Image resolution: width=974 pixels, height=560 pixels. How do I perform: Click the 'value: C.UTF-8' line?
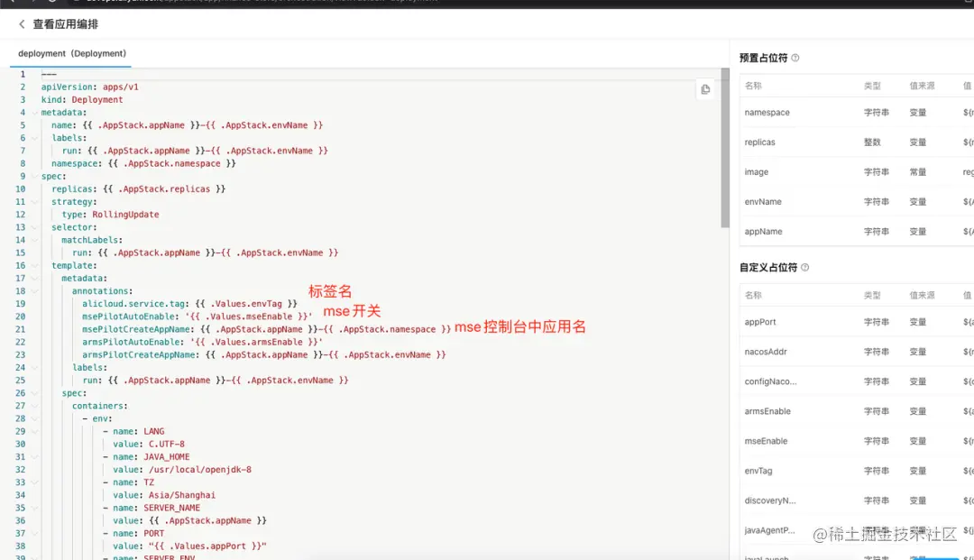pyautogui.click(x=149, y=444)
